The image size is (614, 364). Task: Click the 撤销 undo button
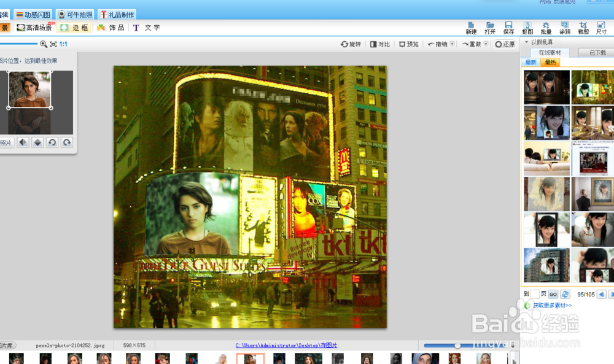point(438,44)
